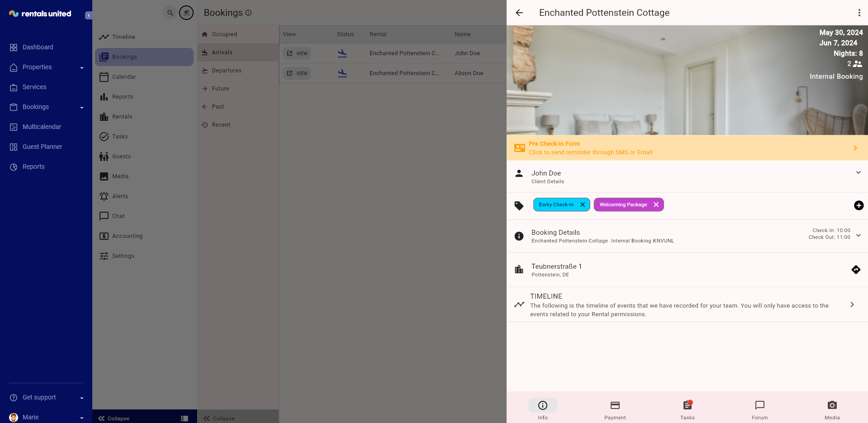Click the Pre Check-In Form card icon
Screen dimensions: 868x423
[520, 148]
